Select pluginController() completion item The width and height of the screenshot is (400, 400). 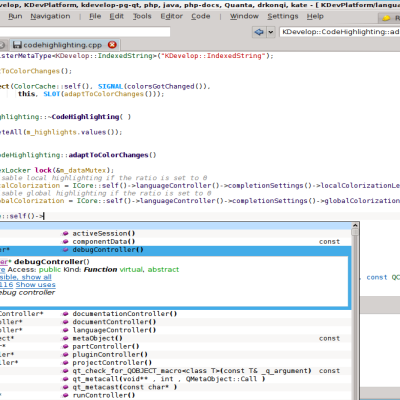pyautogui.click(x=175, y=354)
